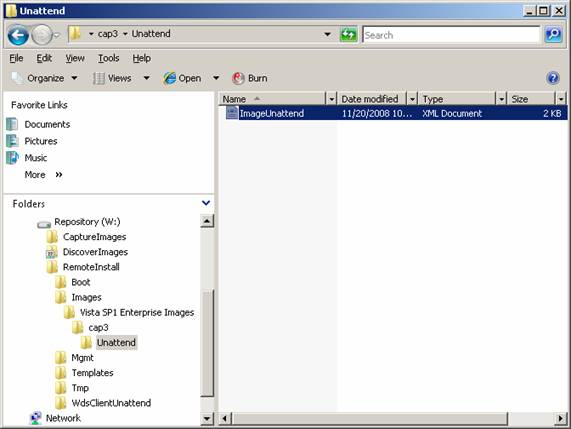
Task: Click the Burn disc toolbar button
Action: click(x=250, y=78)
